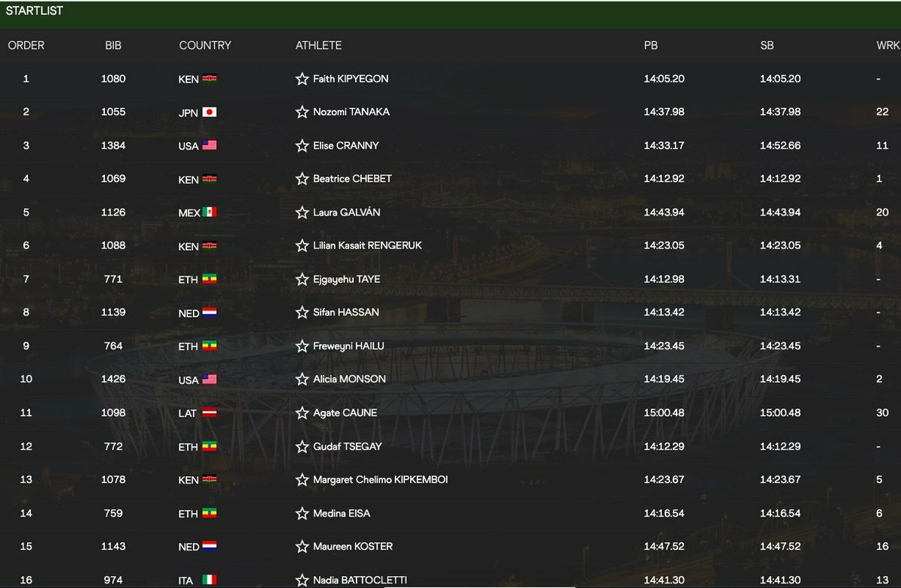Toggle the star beside Nozomi TANAKA
Image resolution: width=901 pixels, height=588 pixels.
[x=302, y=112]
